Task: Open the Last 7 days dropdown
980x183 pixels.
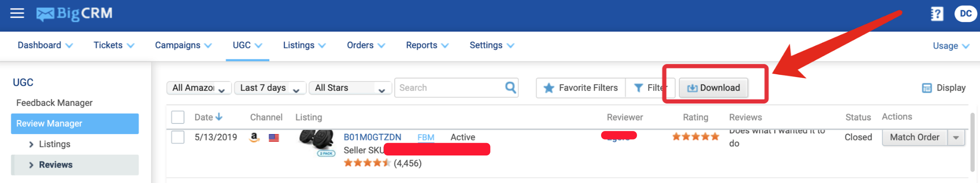Action: click(x=270, y=88)
